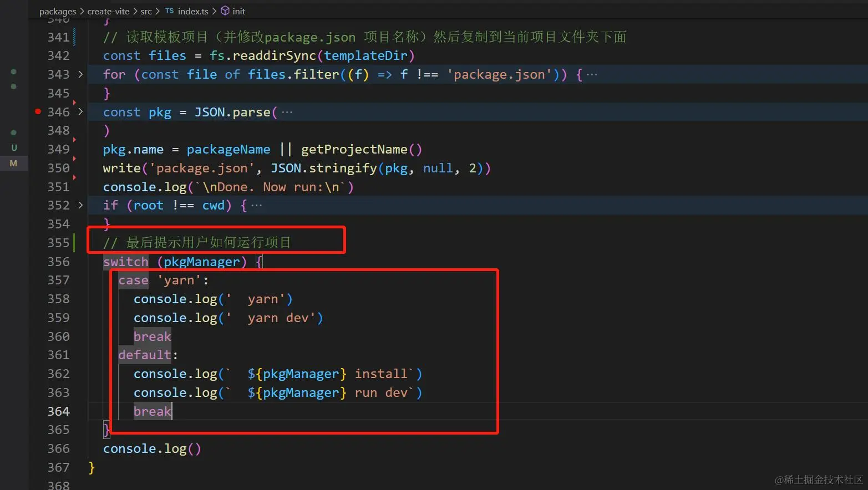Click 'pkgManager' inside switch parentheses
Screen dimensions: 868x490
pos(202,262)
